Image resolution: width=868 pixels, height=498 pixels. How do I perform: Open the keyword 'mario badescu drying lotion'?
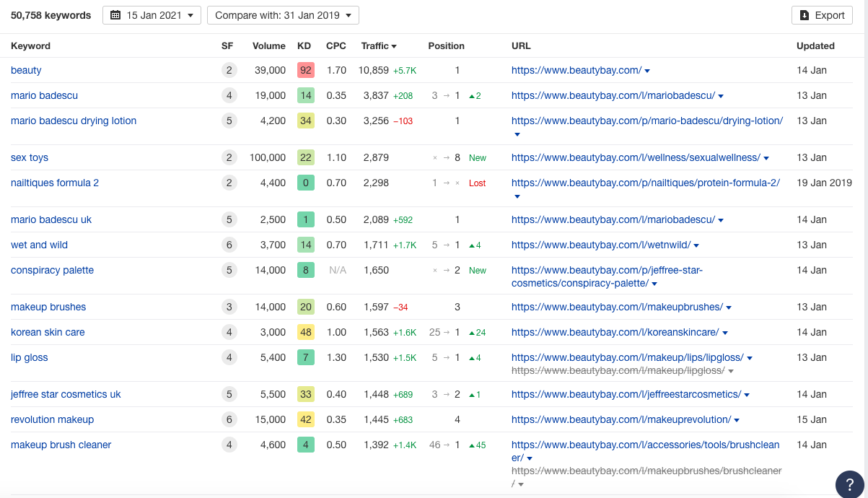pos(74,121)
